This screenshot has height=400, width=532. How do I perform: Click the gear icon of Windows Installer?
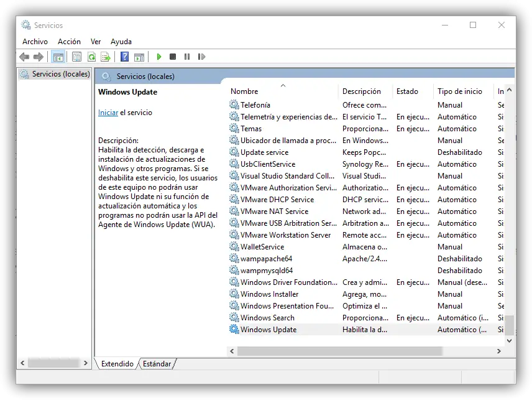pos(234,294)
